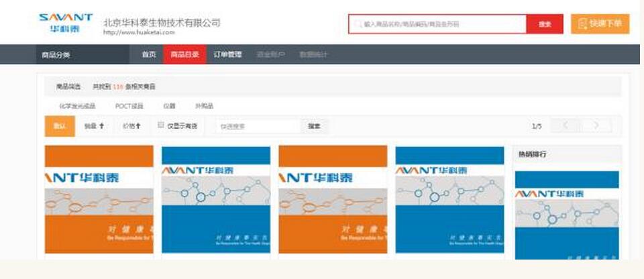Image resolution: width=644 pixels, height=279 pixels.
Task: Open the 资金账户 tab
Action: point(270,54)
